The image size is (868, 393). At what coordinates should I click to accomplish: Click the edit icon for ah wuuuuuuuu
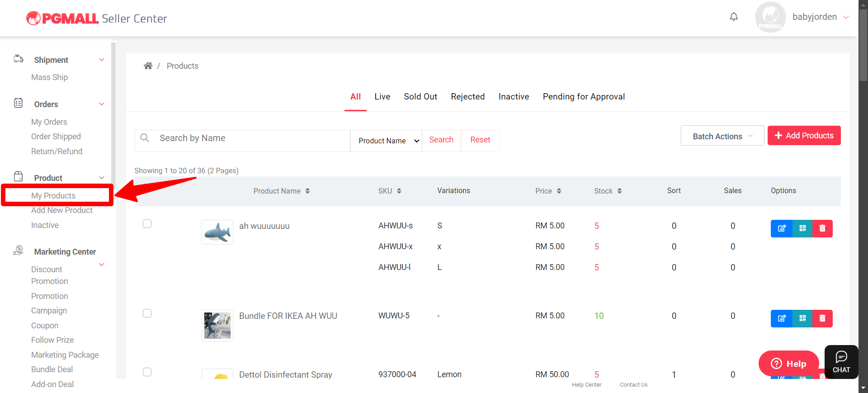tap(781, 228)
